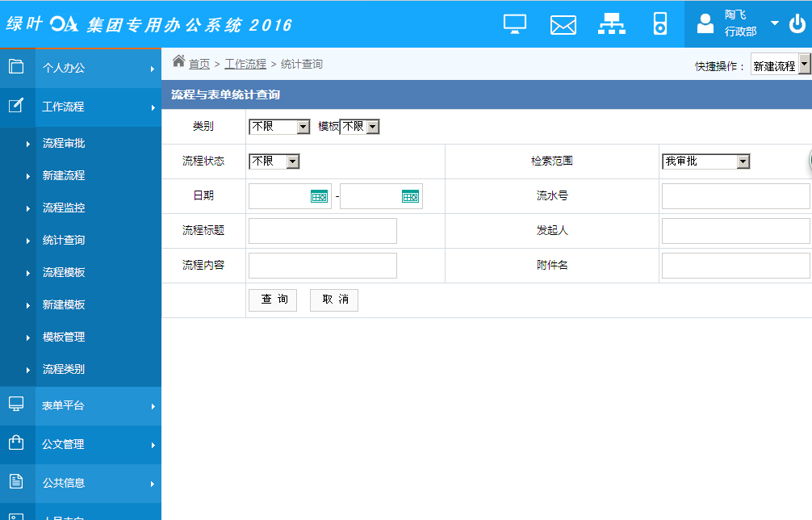
Task: Click the 流程标题 input field
Action: [323, 231]
